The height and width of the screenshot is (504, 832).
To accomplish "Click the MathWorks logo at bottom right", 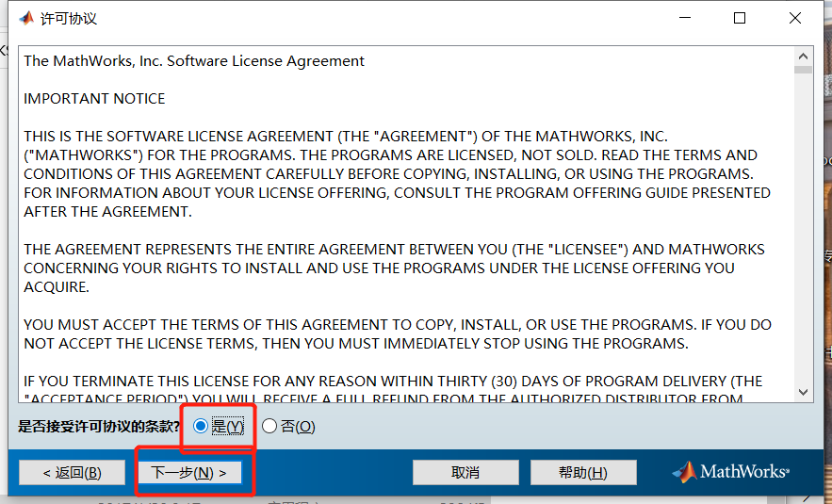I will point(730,472).
